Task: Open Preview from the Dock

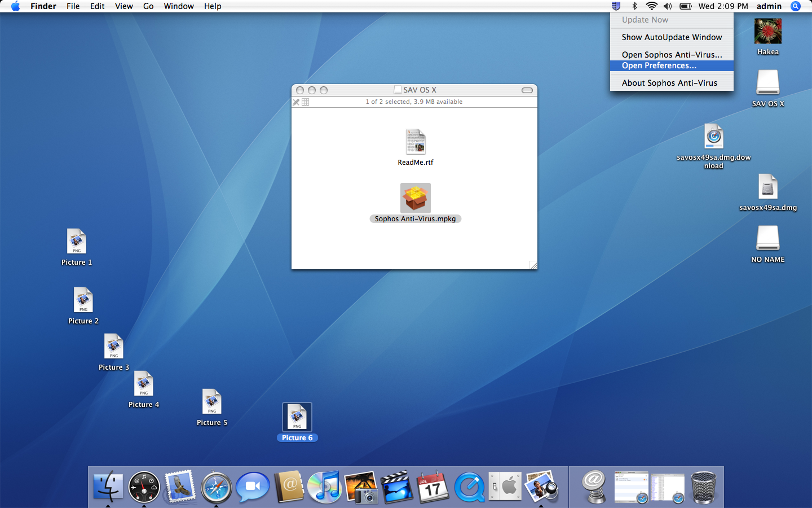Action: pos(541,487)
